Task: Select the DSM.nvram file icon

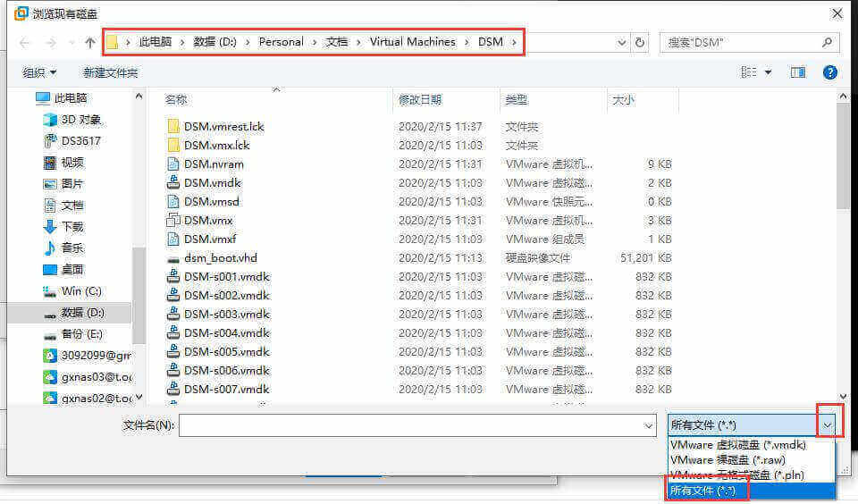Action: pos(172,164)
